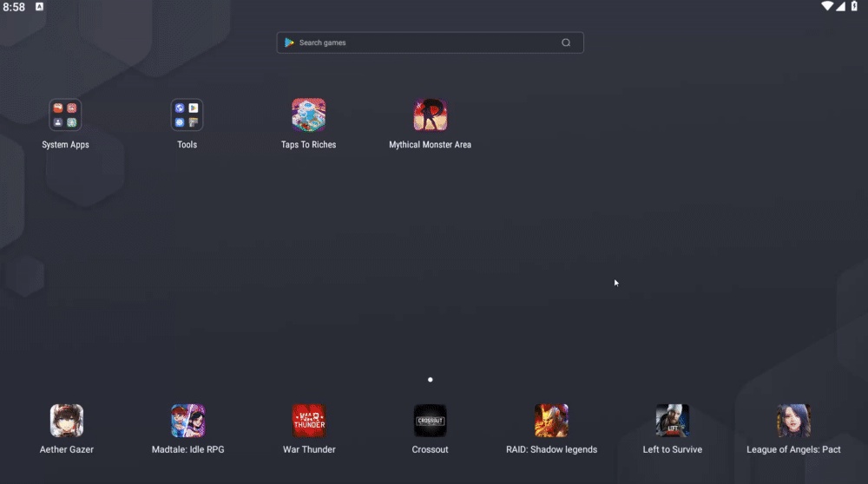Click the cellular signal status icon
This screenshot has width=868, height=484.
(x=840, y=6)
